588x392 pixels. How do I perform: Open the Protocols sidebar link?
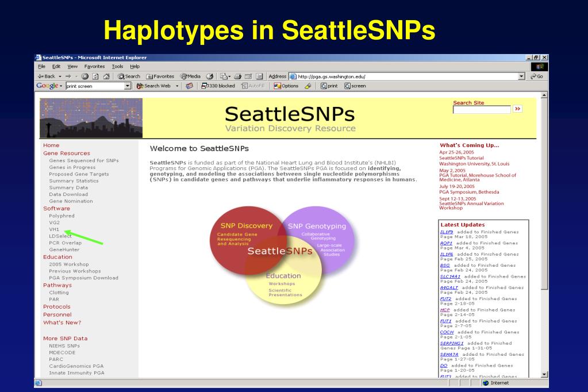57,306
